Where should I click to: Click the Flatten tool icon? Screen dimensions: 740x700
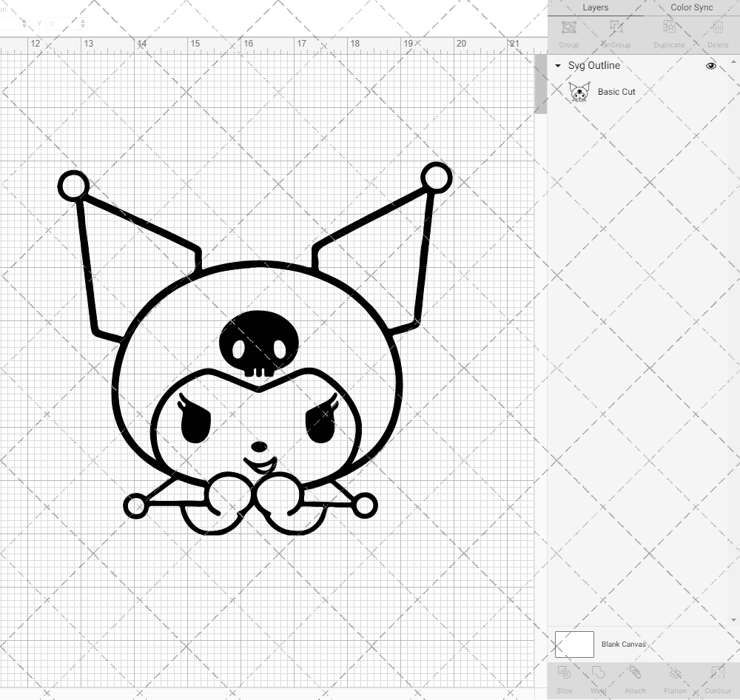coord(676,672)
